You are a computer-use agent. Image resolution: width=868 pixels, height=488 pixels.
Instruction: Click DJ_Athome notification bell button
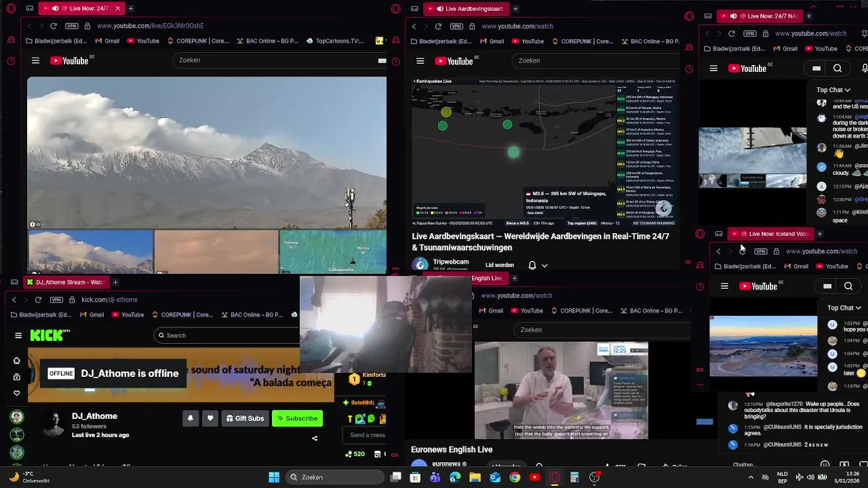point(191,418)
